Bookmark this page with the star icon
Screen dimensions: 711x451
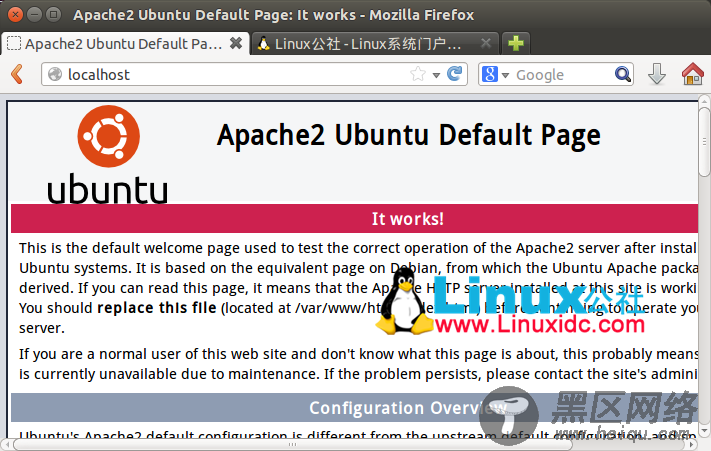(x=418, y=73)
